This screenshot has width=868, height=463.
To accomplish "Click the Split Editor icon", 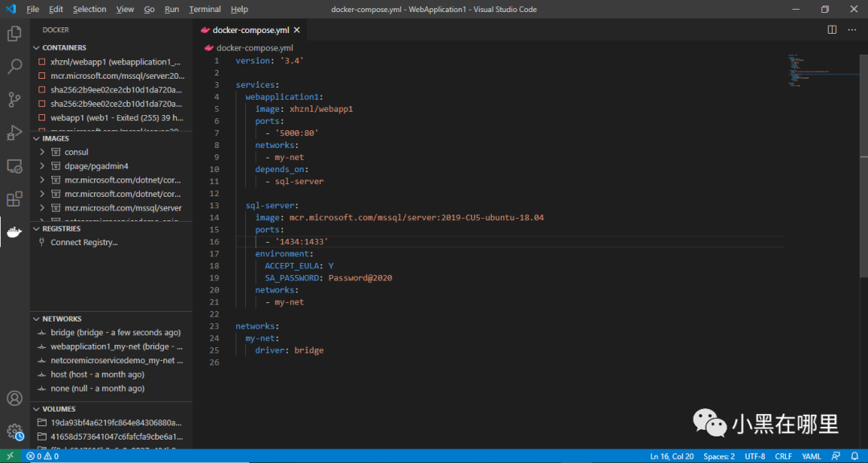I will [x=832, y=30].
